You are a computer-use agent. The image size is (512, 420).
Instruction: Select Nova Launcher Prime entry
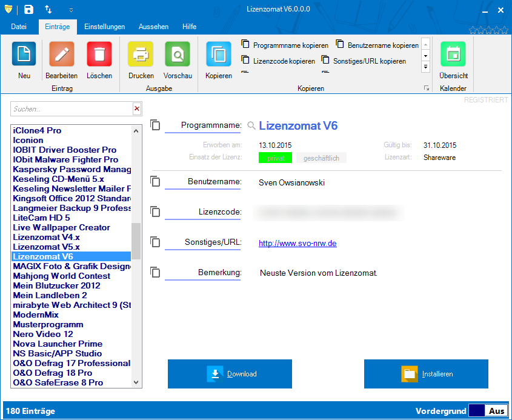pos(58,344)
